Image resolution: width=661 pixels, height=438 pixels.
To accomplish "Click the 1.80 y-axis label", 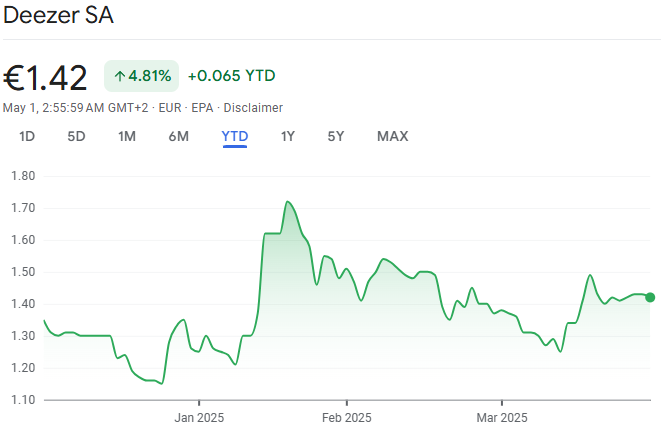I will point(23,176).
